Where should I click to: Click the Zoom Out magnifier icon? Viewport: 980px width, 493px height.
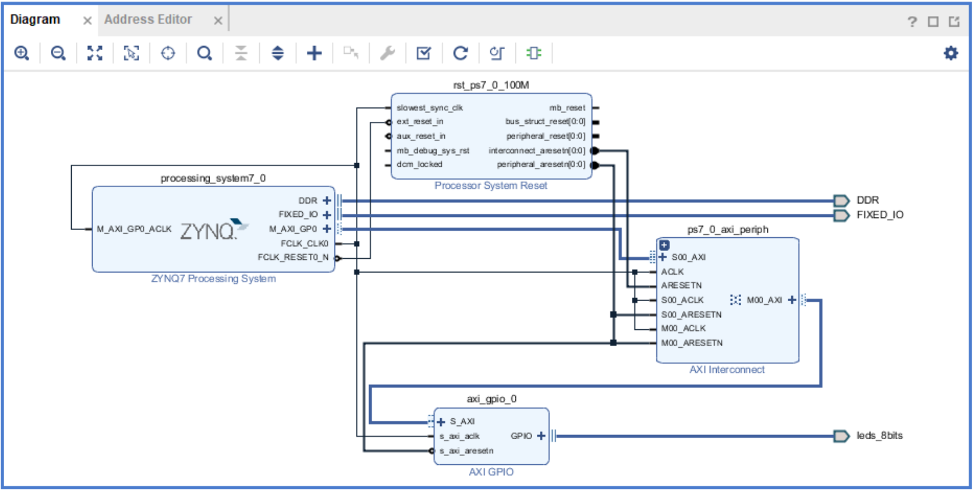[x=58, y=53]
